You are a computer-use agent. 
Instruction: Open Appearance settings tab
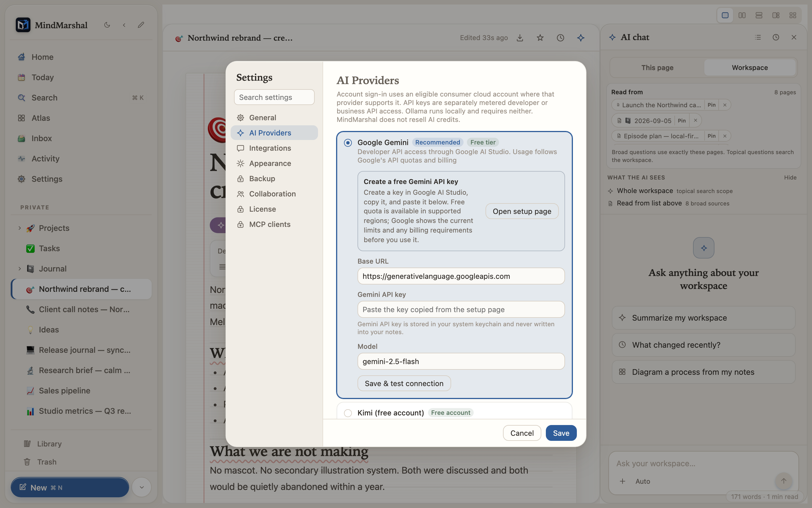(274, 163)
